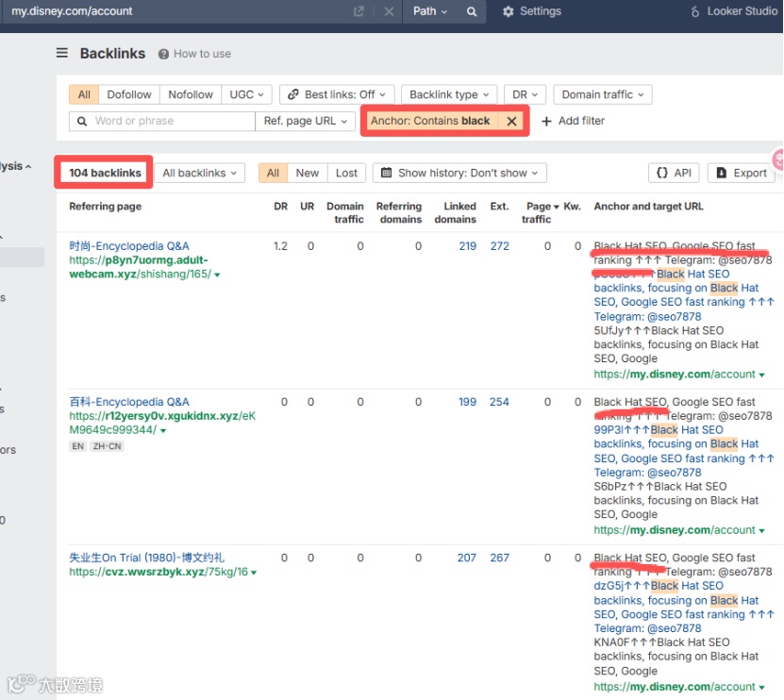The width and height of the screenshot is (784, 700).
Task: Open the DR filter dropdown
Action: tap(525, 94)
